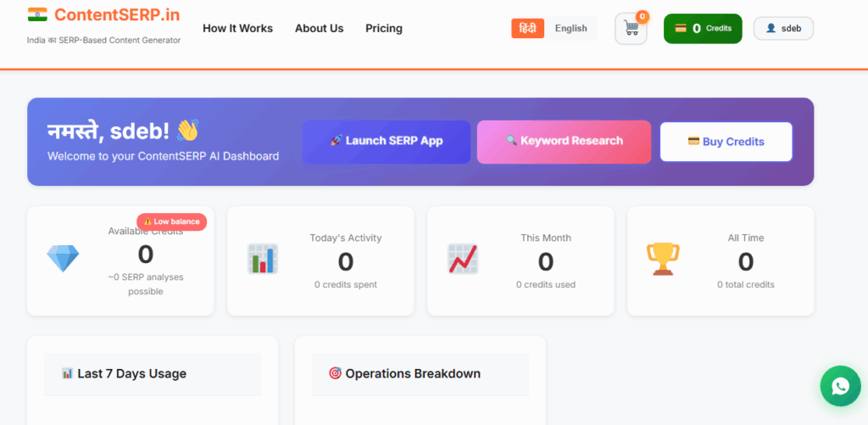Open Keyword Research
The height and width of the screenshot is (425, 868).
coord(564,142)
